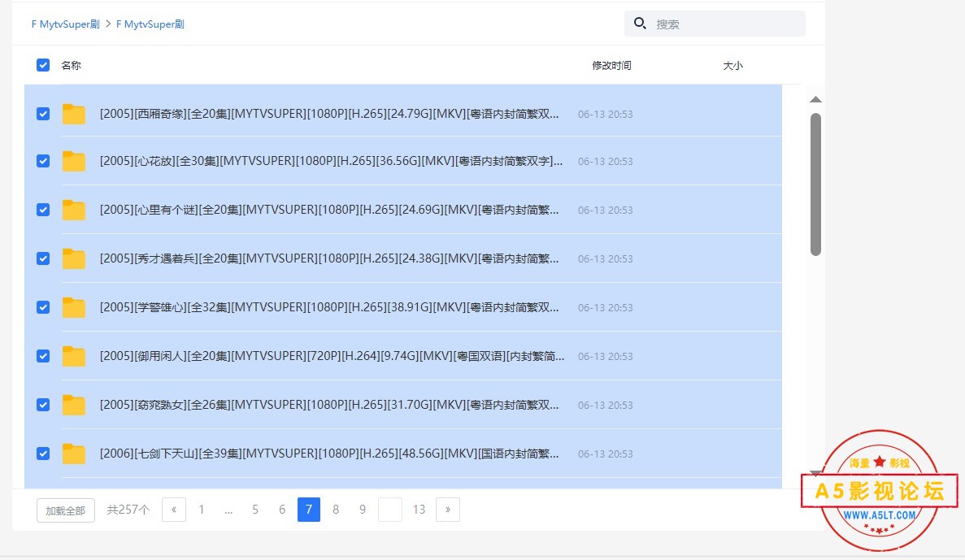Go to next pages with » button

point(448,510)
